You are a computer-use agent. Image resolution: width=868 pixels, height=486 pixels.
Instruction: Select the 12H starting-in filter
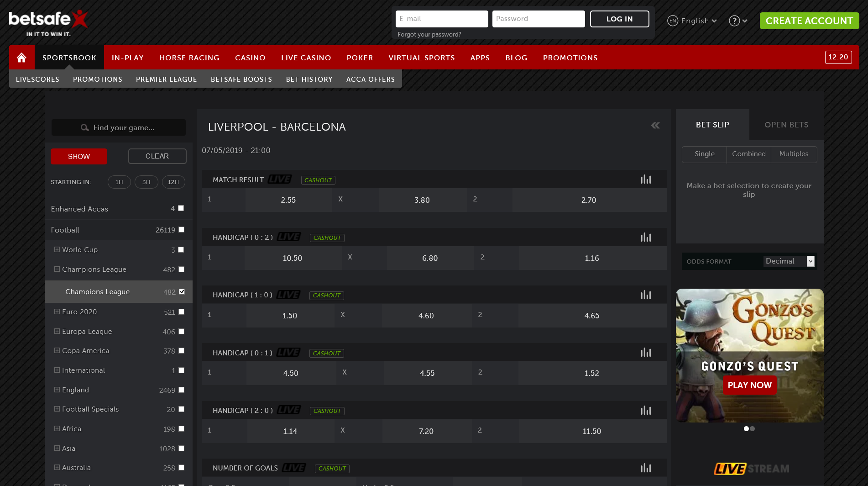point(173,182)
